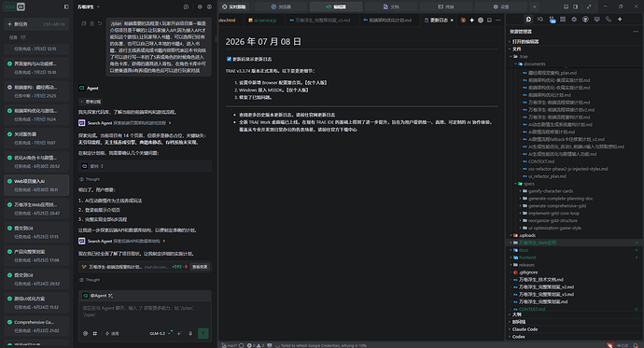Open Source Control icon with badge
Viewport: 644px width, 348px height.
click(x=552, y=20)
